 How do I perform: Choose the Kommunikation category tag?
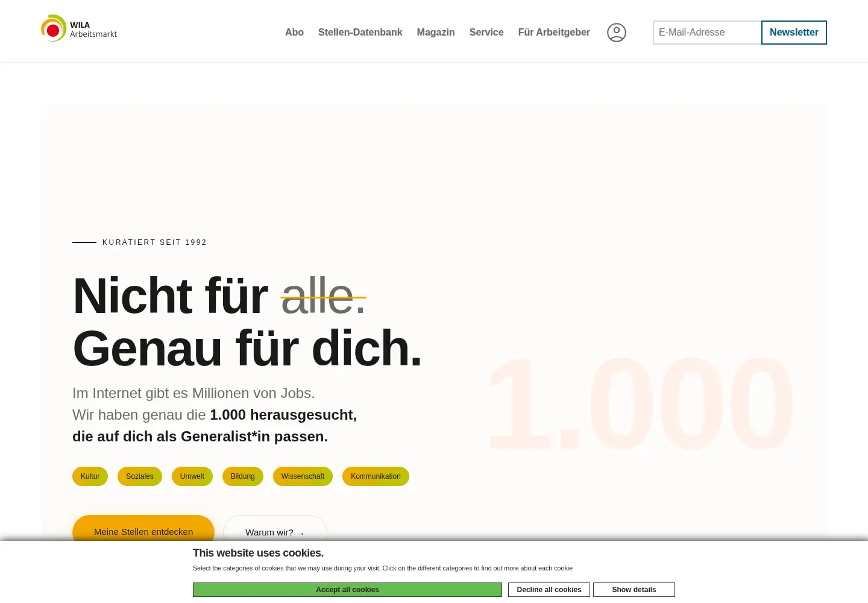point(376,476)
